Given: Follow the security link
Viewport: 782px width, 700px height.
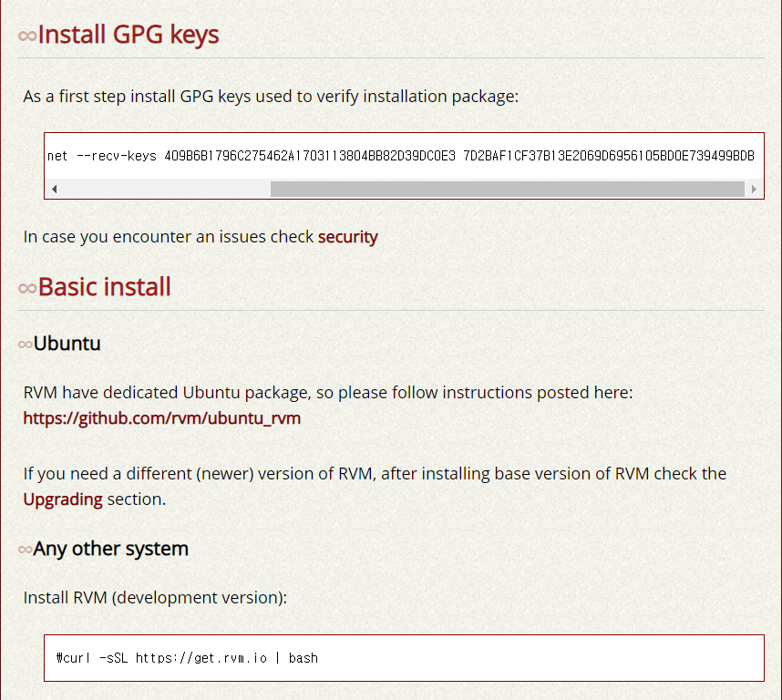Looking at the screenshot, I should pos(347,237).
